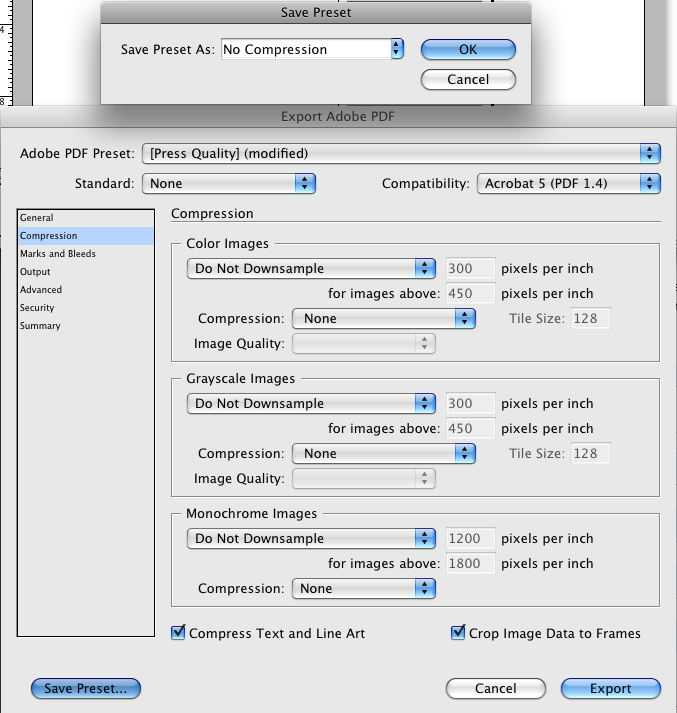Select Output in the sidebar list
Screen dimensions: 677x713
coord(35,272)
